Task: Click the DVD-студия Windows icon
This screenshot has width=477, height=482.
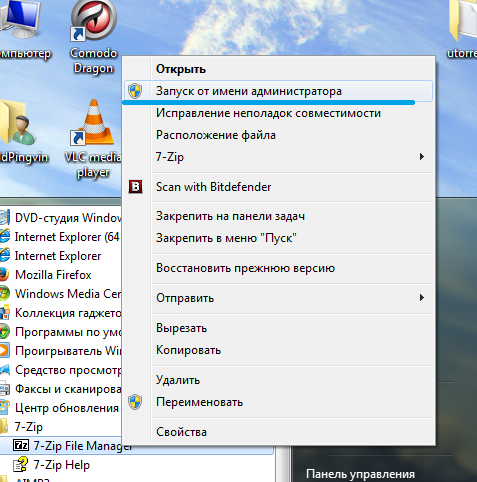Action: point(4,217)
